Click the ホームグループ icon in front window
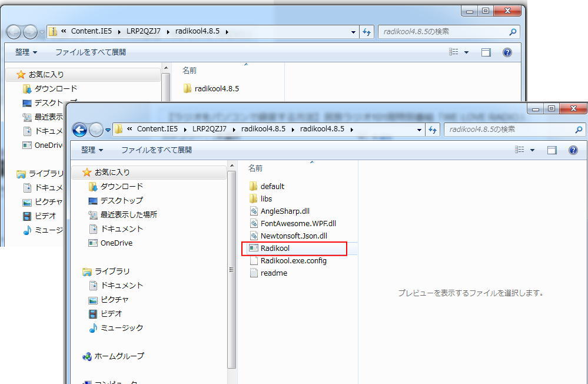Screen dimensions: 588x384 87,356
